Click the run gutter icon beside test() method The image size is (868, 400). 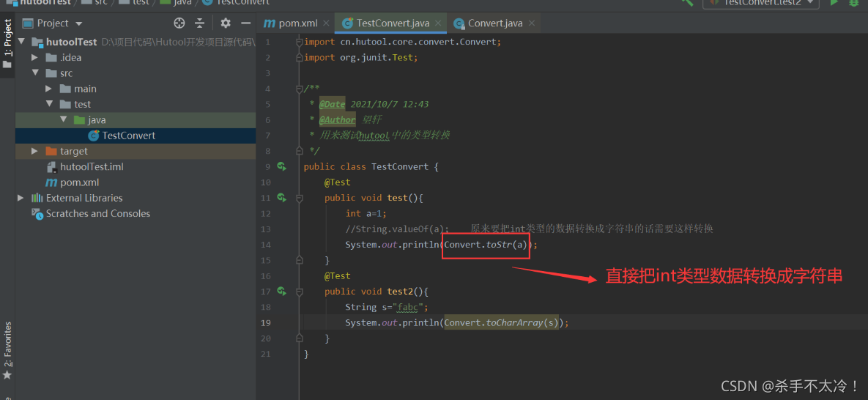(x=281, y=197)
